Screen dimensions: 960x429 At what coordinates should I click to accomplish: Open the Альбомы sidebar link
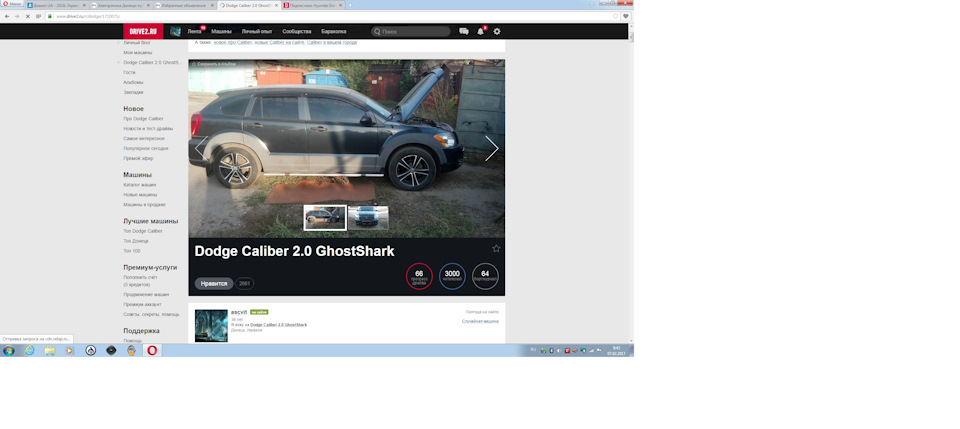coord(133,82)
